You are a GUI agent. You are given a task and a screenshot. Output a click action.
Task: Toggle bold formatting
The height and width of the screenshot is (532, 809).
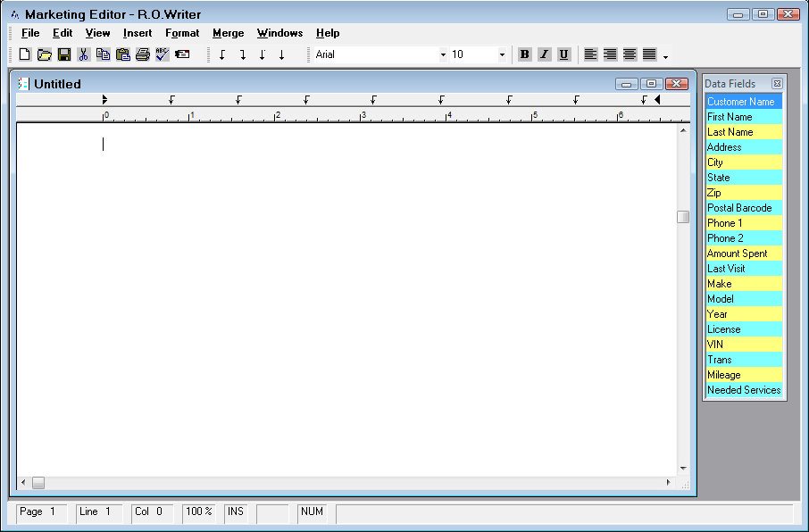524,54
